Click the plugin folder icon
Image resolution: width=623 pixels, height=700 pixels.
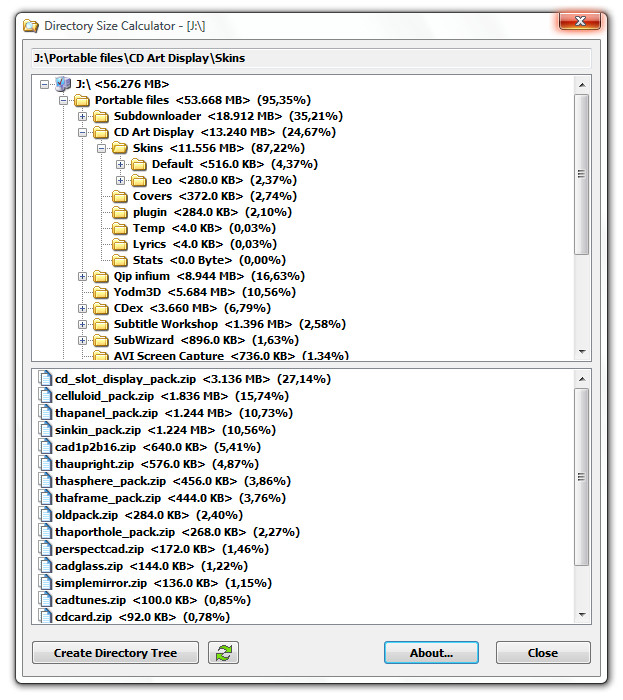120,212
